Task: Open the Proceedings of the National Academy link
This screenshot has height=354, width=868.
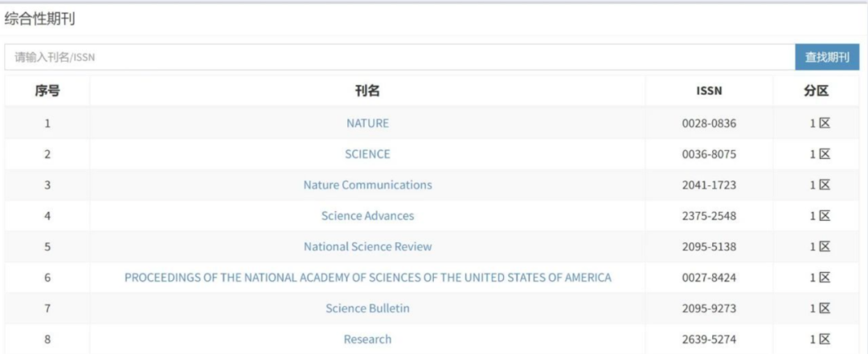Action: [x=367, y=278]
